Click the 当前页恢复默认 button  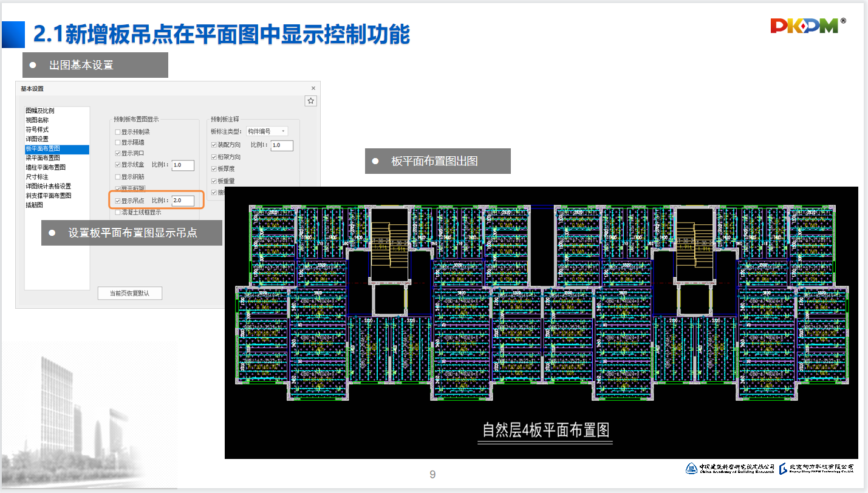(x=130, y=293)
